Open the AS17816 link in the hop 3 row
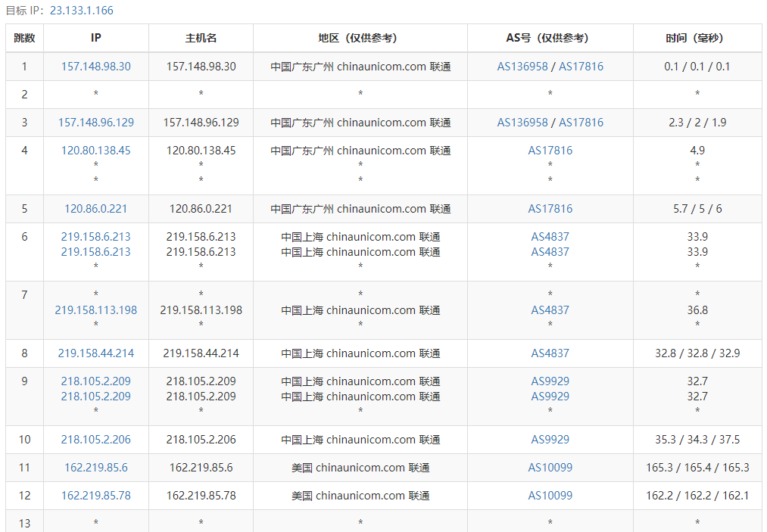The width and height of the screenshot is (767, 532). coord(581,123)
